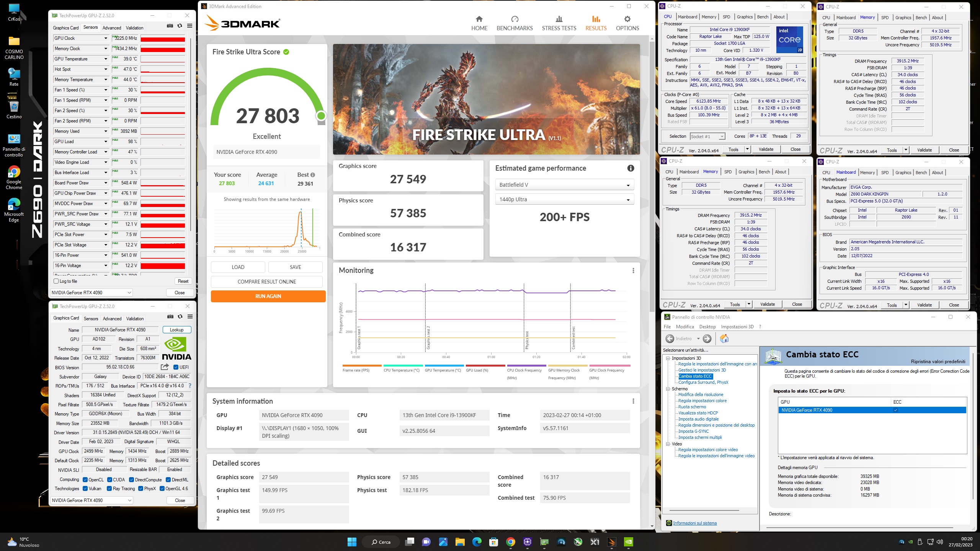Click Windows Start button in taskbar
The width and height of the screenshot is (980, 551).
pos(352,542)
